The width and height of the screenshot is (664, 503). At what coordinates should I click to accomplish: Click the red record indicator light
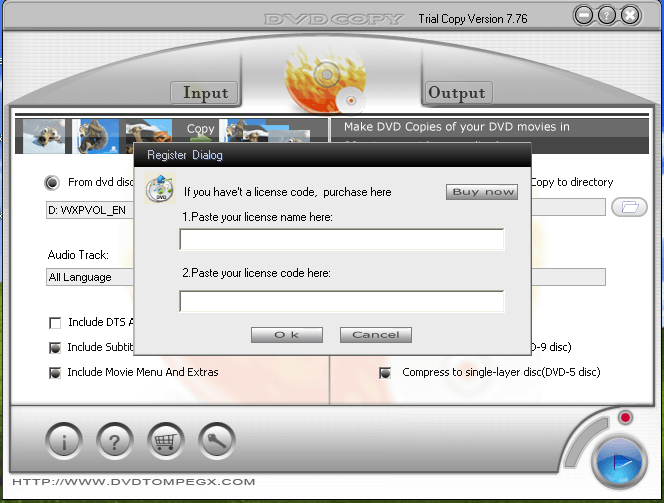(625, 417)
